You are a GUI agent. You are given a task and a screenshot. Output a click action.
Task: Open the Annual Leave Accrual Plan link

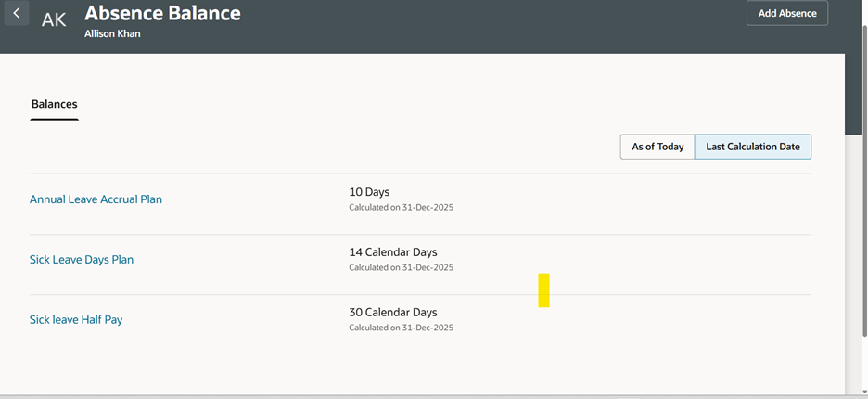tap(96, 199)
